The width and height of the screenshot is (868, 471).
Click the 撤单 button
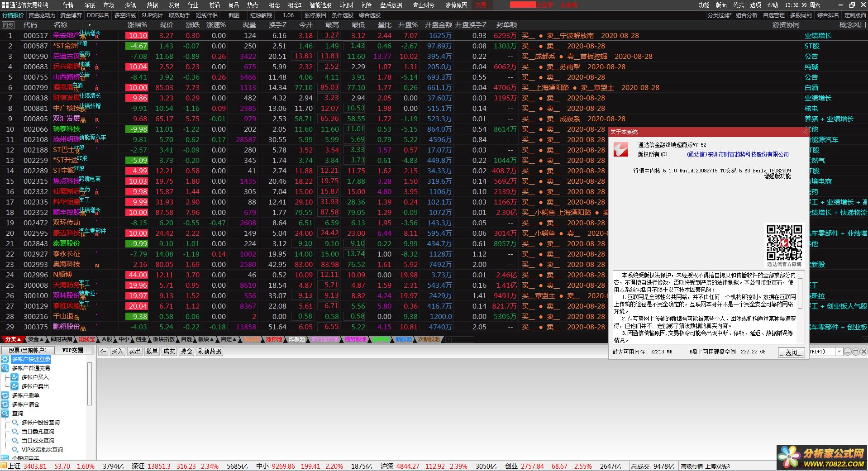[x=152, y=351]
